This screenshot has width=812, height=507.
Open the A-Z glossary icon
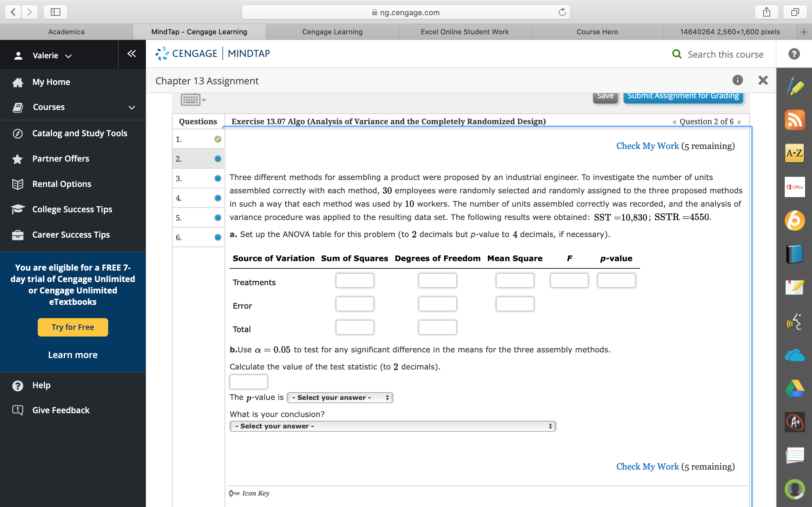click(x=794, y=153)
